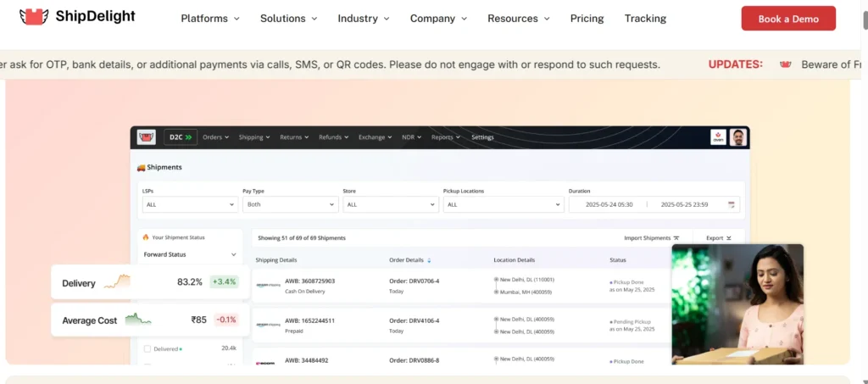868x384 pixels.
Task: Click the photo of woman holding package
Action: [737, 304]
